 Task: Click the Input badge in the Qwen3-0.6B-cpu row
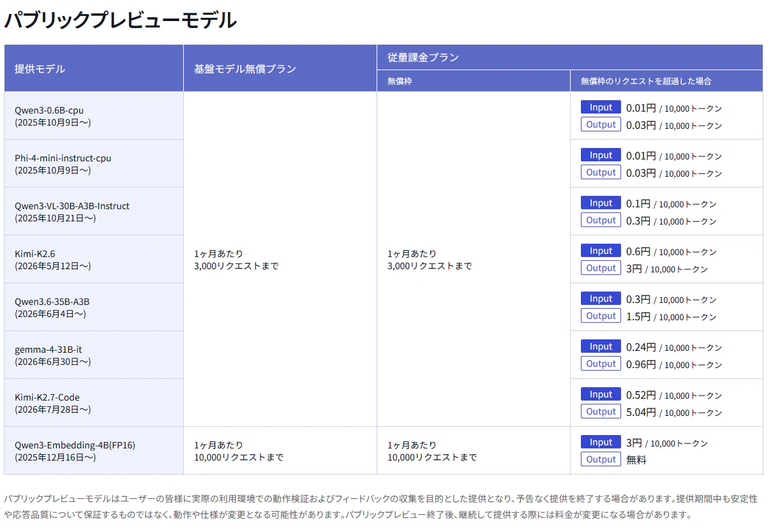[x=601, y=107]
